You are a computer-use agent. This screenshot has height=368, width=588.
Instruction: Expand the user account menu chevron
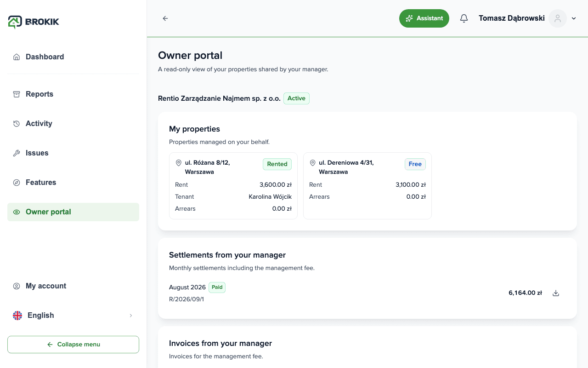point(574,18)
